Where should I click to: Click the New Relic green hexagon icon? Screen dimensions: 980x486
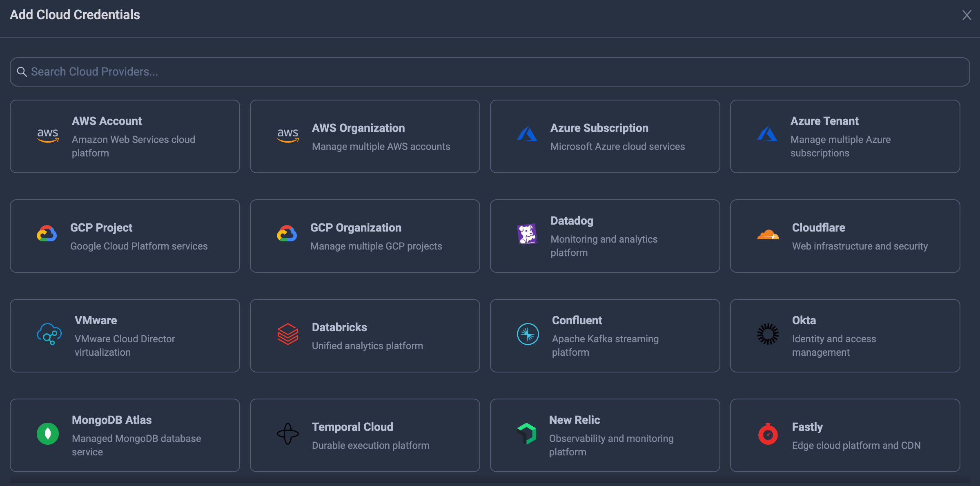click(x=527, y=434)
